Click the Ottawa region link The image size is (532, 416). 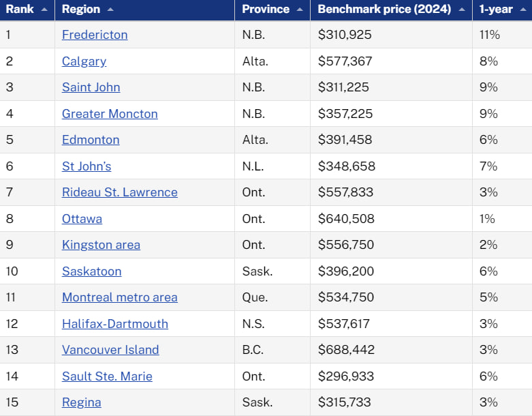pyautogui.click(x=82, y=219)
